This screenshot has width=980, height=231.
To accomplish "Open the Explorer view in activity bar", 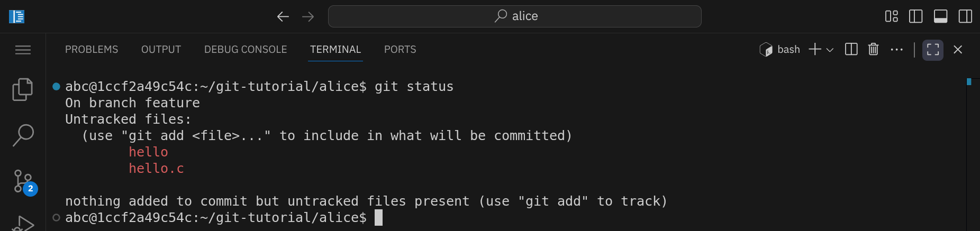I will tap(22, 90).
